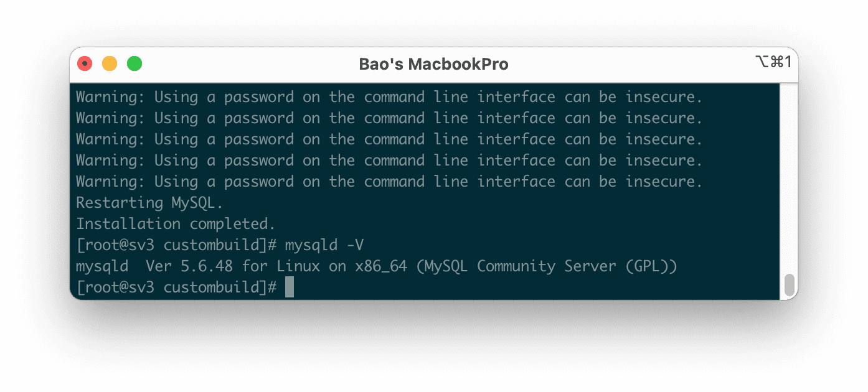Close the terminal window with red button
Screen dimensions: 868x392
85,63
